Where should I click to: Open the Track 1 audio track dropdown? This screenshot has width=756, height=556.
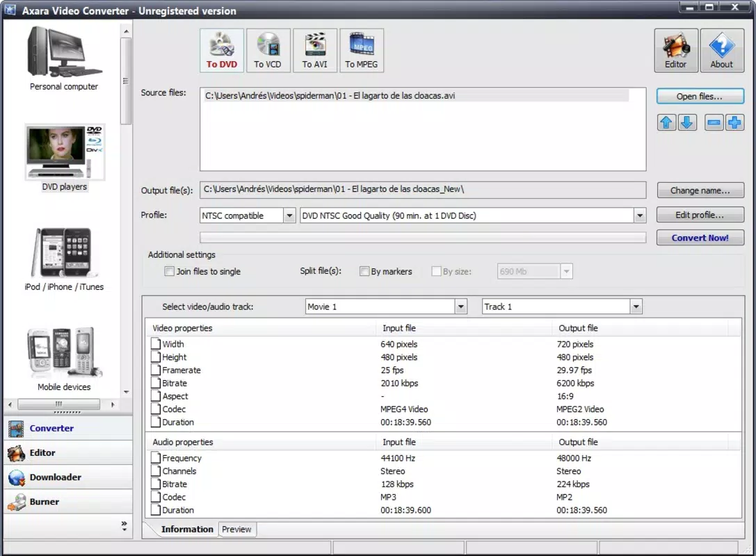pos(636,306)
